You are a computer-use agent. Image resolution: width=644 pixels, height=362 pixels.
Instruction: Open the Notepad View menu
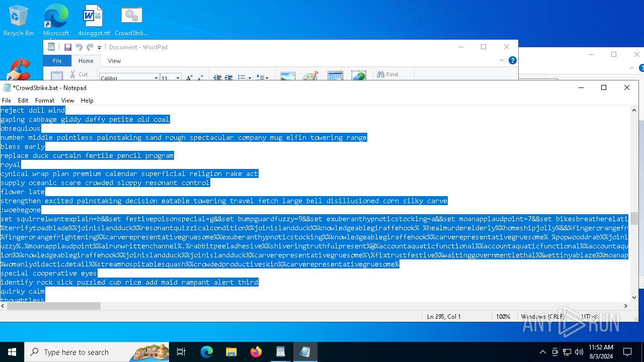(67, 101)
